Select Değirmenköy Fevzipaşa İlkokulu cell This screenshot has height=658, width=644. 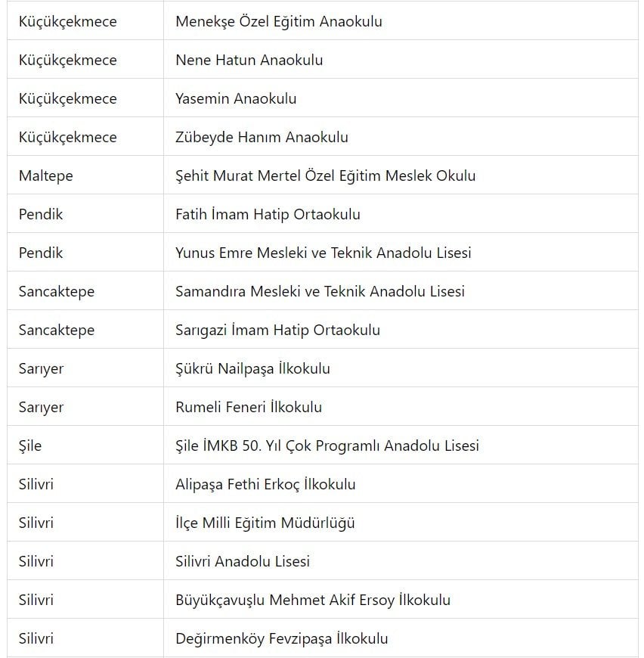pos(281,639)
